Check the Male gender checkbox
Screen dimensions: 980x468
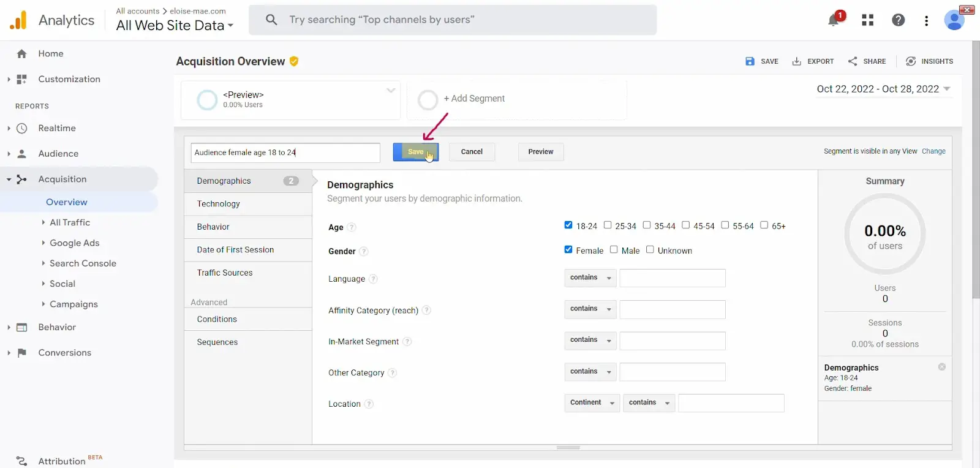[614, 249]
